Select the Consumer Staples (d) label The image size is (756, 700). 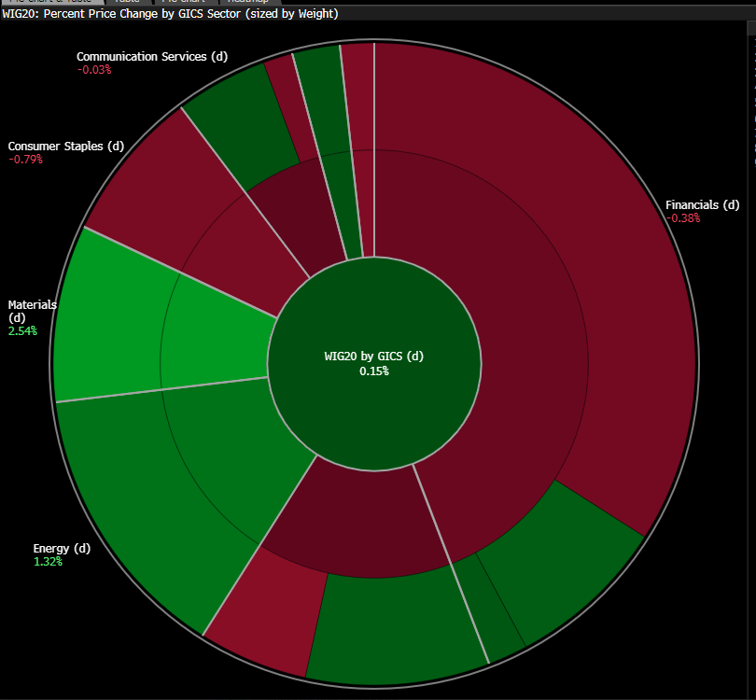(66, 147)
